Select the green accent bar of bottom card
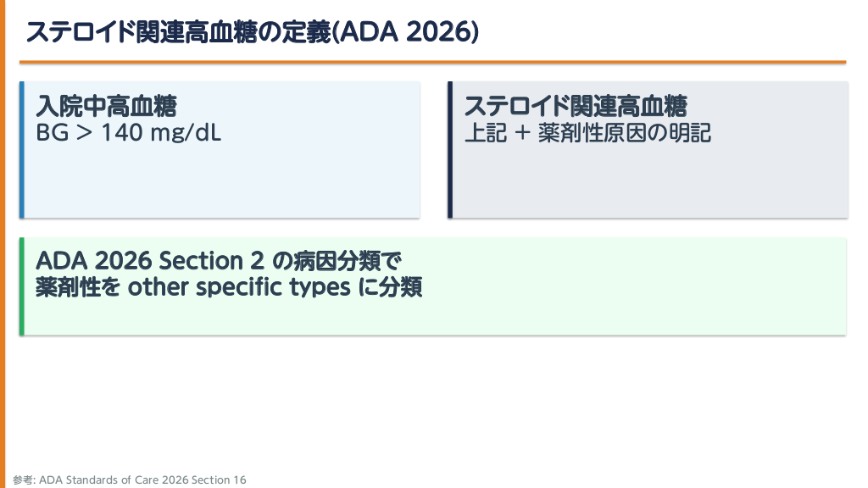The image size is (868, 488). coord(22,286)
